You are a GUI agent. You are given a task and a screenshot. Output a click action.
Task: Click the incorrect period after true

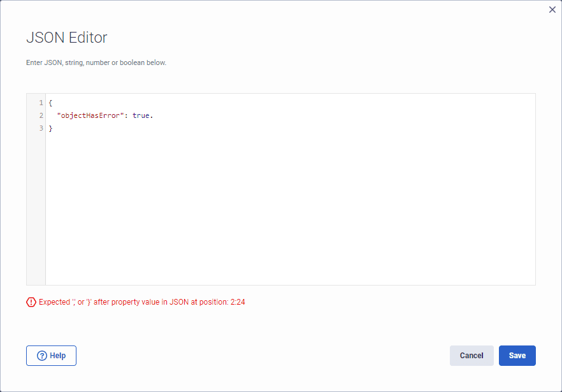click(151, 115)
